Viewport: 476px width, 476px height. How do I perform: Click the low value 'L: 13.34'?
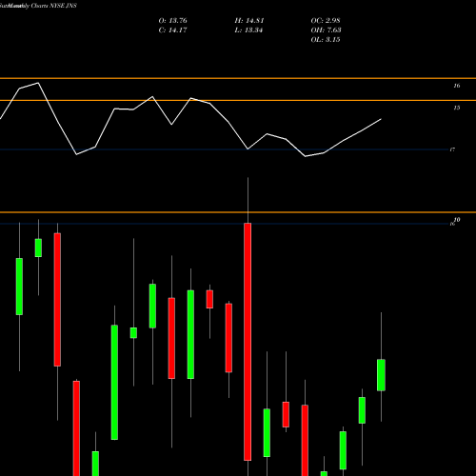pyautogui.click(x=248, y=30)
